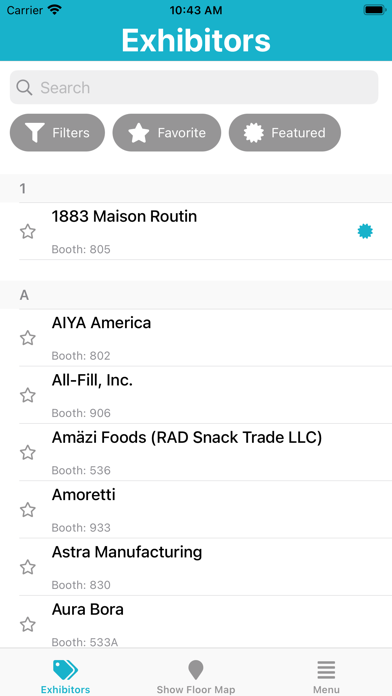Open the Filters options
Screen dimensions: 392x696
(x=57, y=133)
